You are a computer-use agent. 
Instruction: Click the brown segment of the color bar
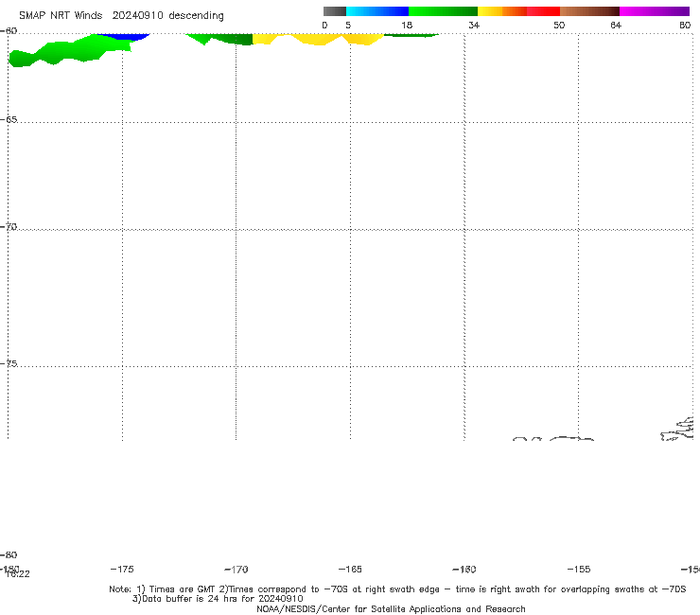click(589, 11)
